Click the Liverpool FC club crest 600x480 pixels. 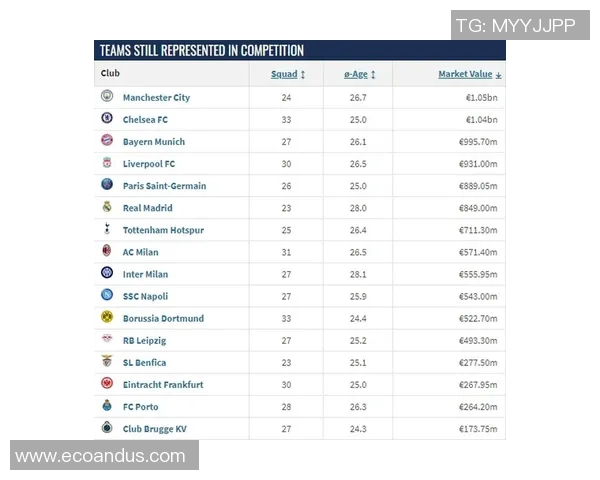(x=107, y=163)
